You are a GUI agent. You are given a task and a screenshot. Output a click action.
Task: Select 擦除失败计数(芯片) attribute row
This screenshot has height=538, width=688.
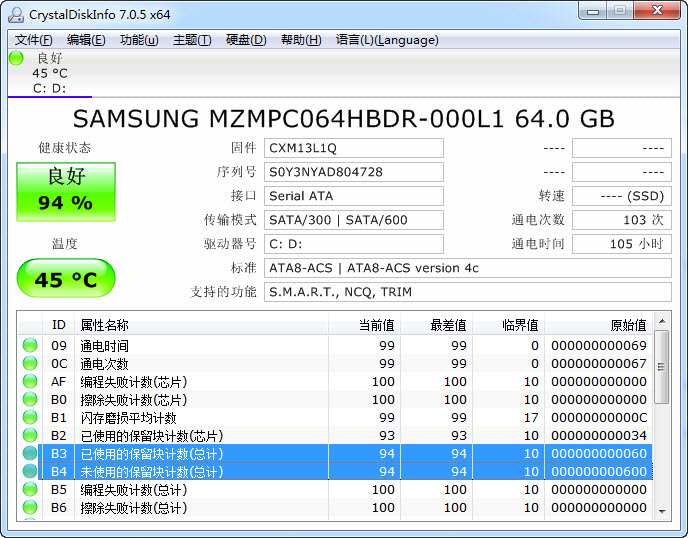point(335,399)
